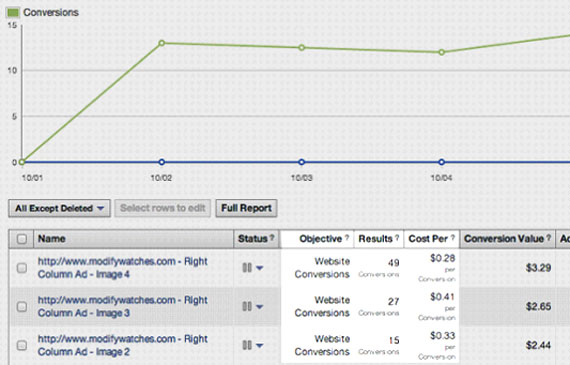
Task: Click the $0.33 cost per conversion
Action: [442, 336]
